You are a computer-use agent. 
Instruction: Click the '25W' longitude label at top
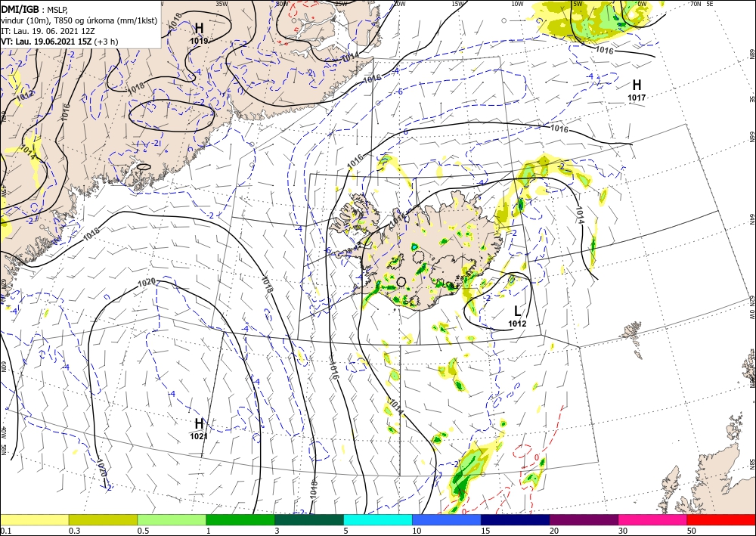(x=341, y=4)
